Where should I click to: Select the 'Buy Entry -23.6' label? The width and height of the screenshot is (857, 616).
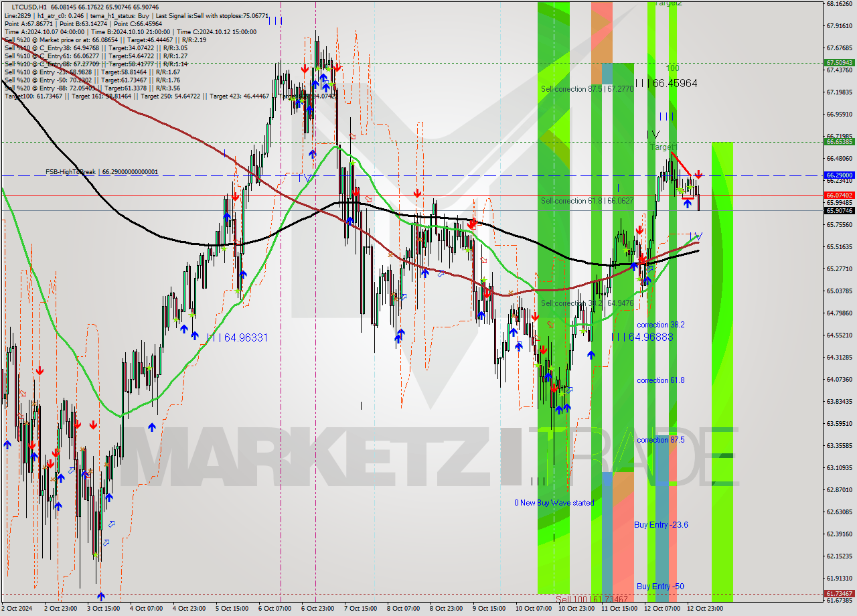[x=661, y=525]
